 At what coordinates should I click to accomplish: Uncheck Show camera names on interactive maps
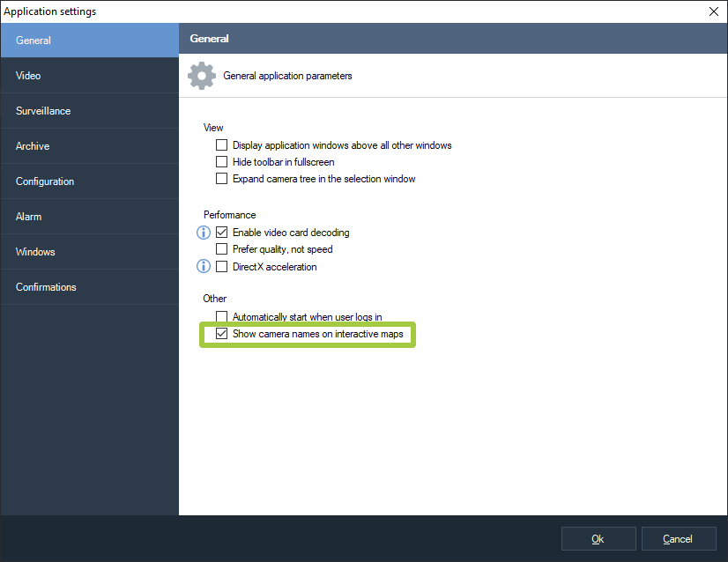pos(222,335)
